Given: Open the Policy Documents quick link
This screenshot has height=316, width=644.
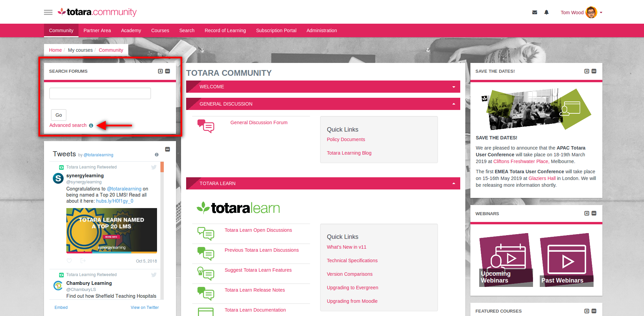Looking at the screenshot, I should click(x=346, y=139).
